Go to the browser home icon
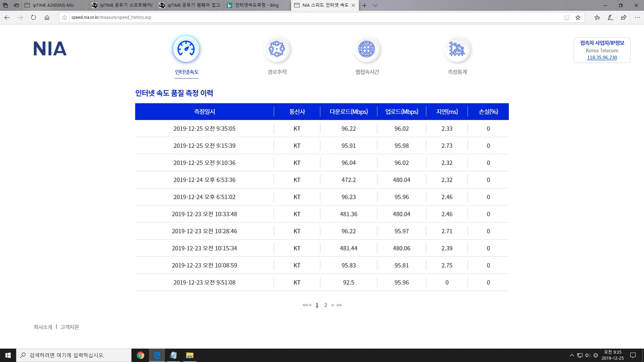Screen dimensions: 644x362 [x=47, y=17]
